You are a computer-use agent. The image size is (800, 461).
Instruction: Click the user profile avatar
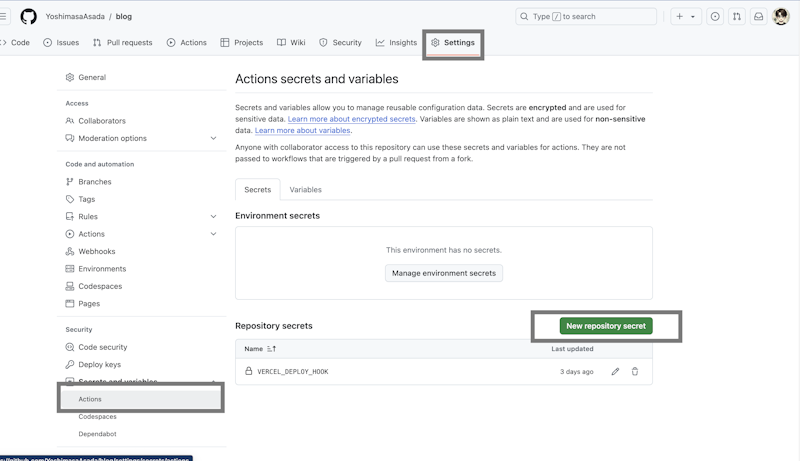(781, 16)
